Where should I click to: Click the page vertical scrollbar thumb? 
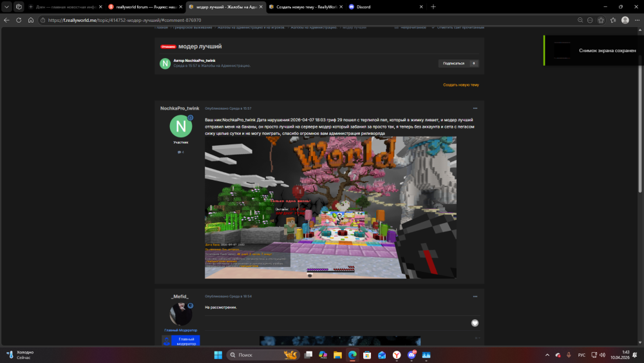click(640, 123)
